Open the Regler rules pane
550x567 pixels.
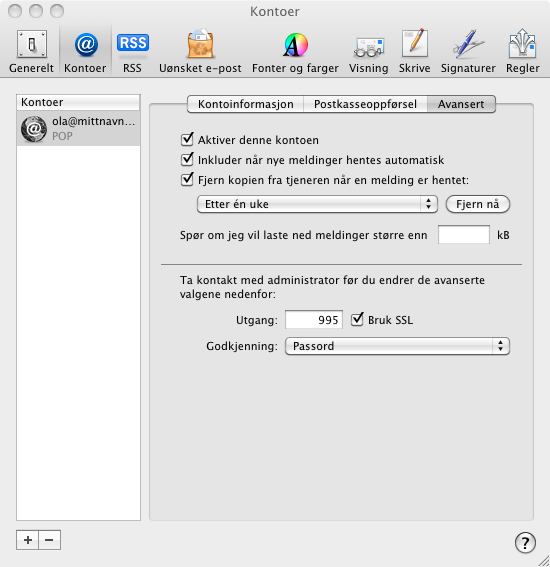[523, 52]
